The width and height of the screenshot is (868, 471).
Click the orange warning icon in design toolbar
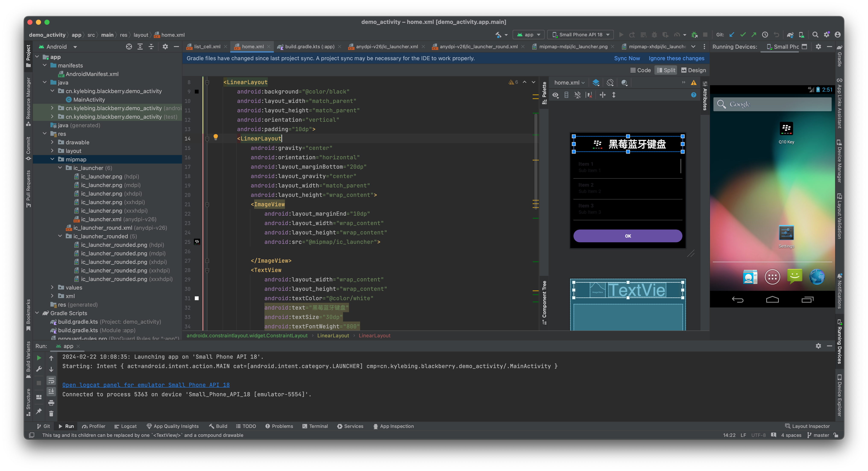click(x=694, y=83)
